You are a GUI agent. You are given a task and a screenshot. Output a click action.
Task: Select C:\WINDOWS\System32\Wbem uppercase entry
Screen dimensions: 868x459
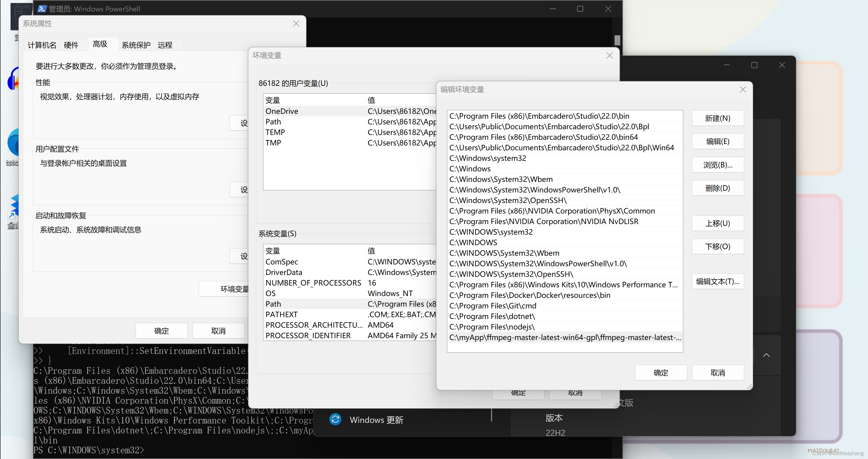point(565,253)
